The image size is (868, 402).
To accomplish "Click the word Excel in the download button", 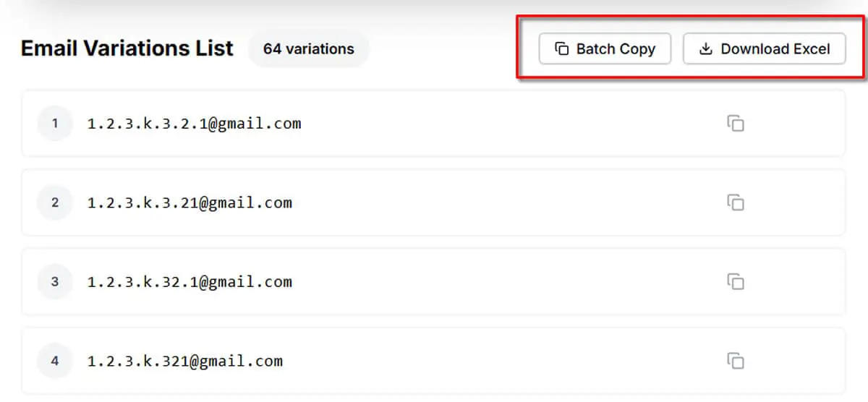I will coord(812,49).
